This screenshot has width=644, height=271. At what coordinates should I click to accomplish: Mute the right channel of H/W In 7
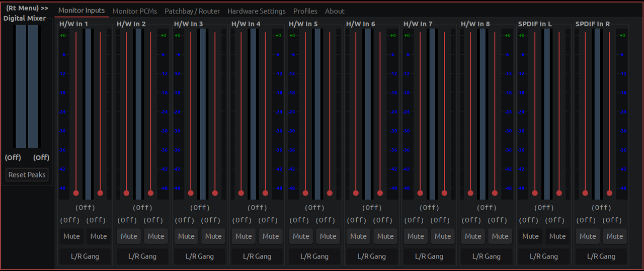tap(443, 236)
